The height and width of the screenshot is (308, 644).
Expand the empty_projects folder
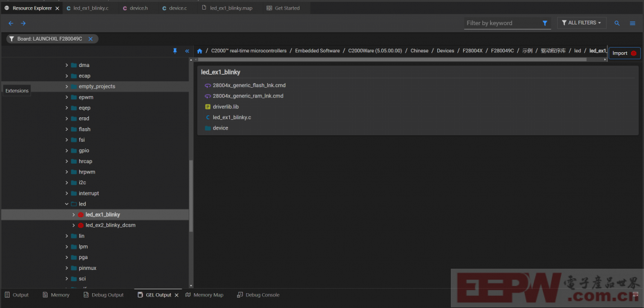click(67, 86)
